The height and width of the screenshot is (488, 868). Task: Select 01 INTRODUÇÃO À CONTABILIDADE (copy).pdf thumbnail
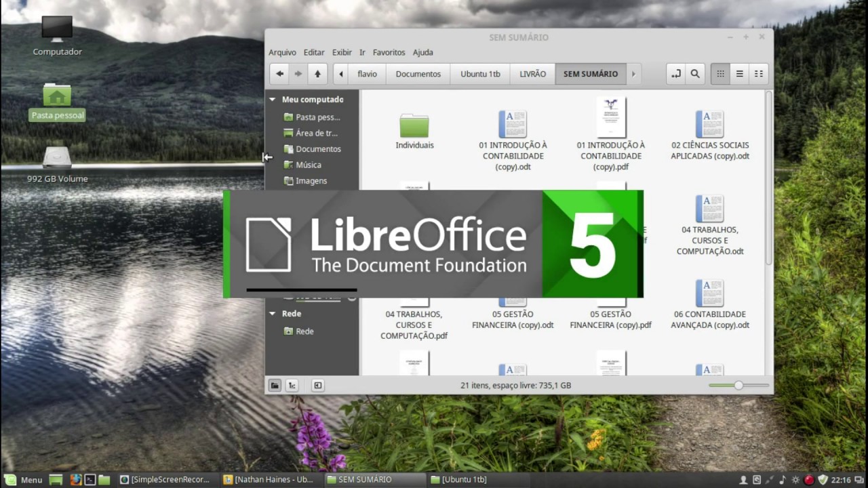[x=611, y=117]
